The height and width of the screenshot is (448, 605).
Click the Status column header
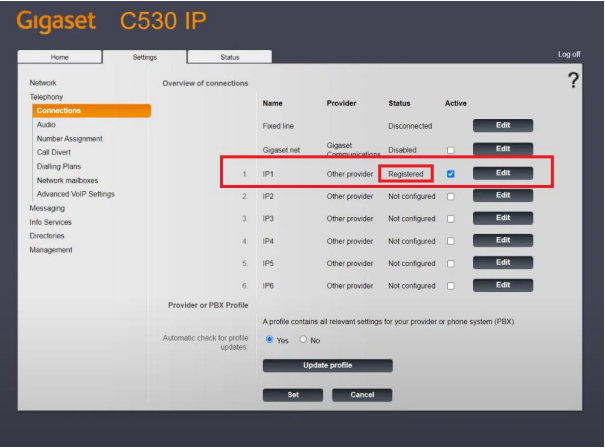[399, 103]
